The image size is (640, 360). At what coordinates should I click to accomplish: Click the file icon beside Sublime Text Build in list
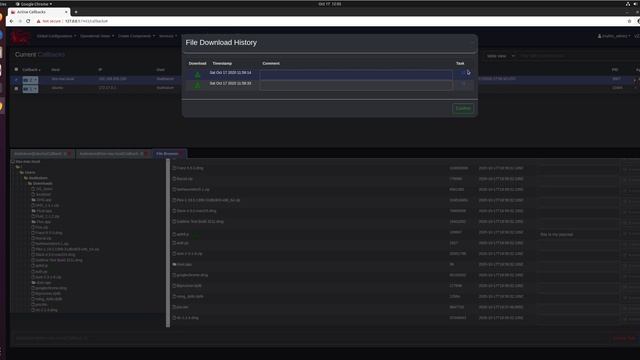tap(174, 222)
